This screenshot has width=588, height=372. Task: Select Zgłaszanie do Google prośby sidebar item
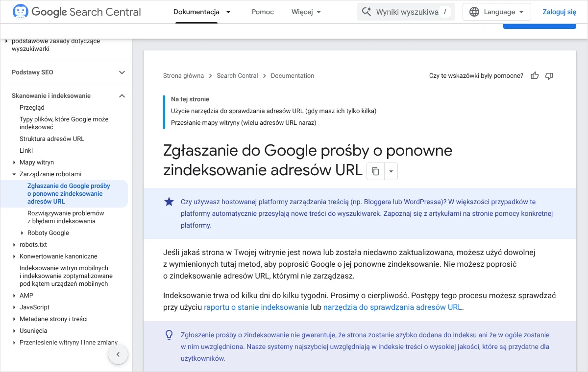tap(69, 194)
